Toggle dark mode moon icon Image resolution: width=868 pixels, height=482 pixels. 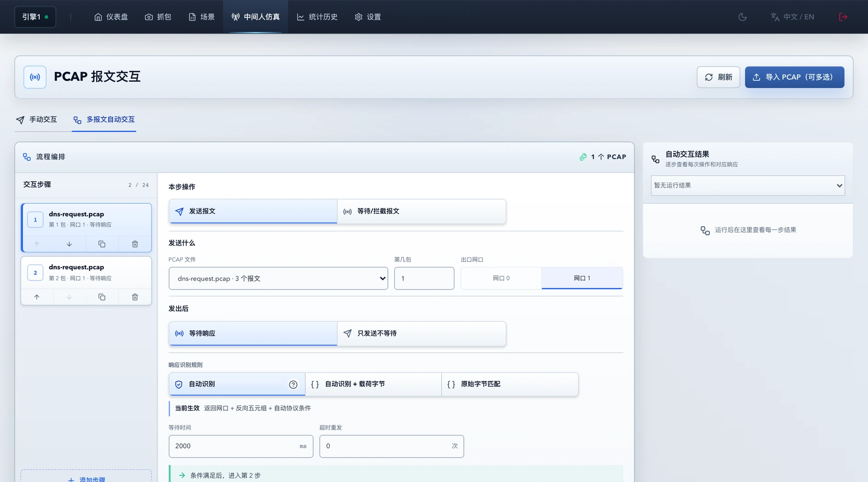(x=742, y=17)
